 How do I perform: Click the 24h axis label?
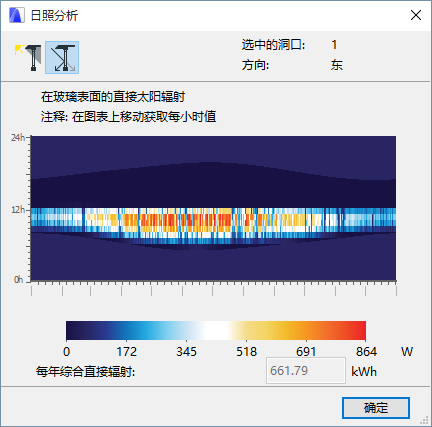(x=18, y=138)
